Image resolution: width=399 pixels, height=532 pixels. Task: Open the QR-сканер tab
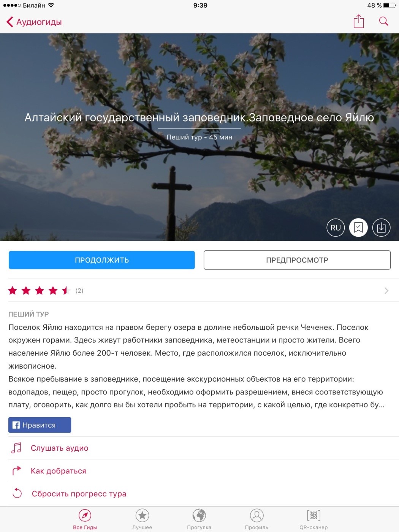tap(313, 519)
